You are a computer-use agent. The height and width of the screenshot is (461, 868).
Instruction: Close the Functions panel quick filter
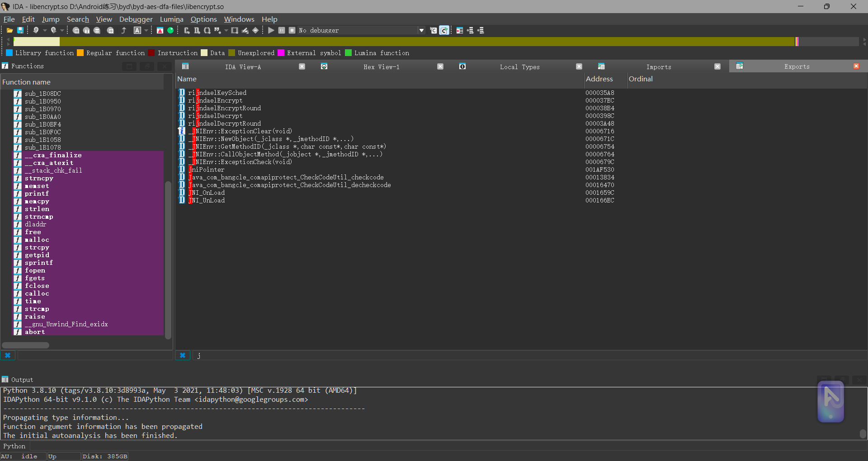[x=8, y=355]
